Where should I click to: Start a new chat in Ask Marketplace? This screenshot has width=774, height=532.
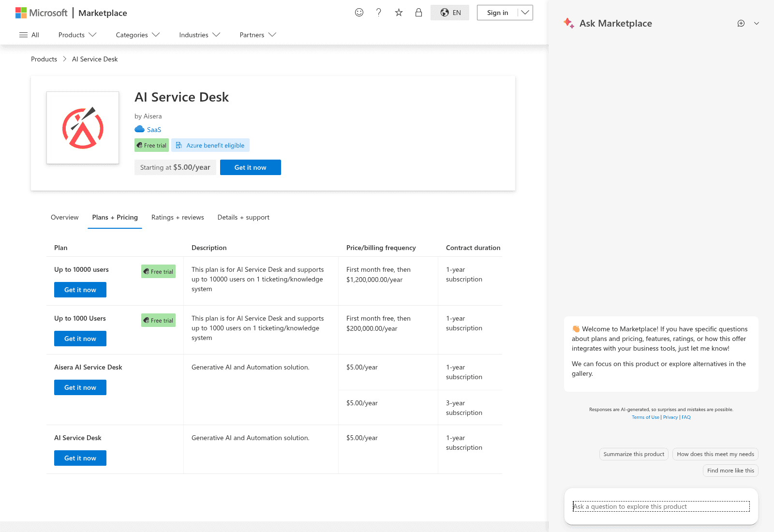[741, 23]
